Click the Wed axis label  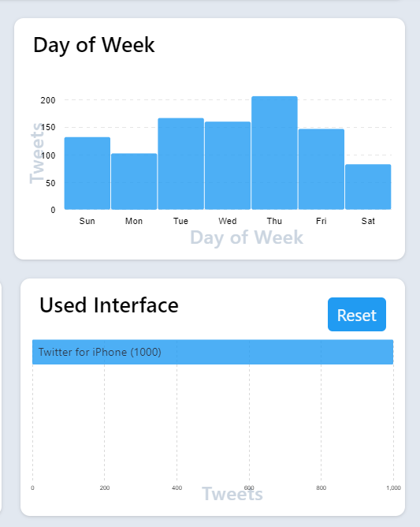coord(228,221)
